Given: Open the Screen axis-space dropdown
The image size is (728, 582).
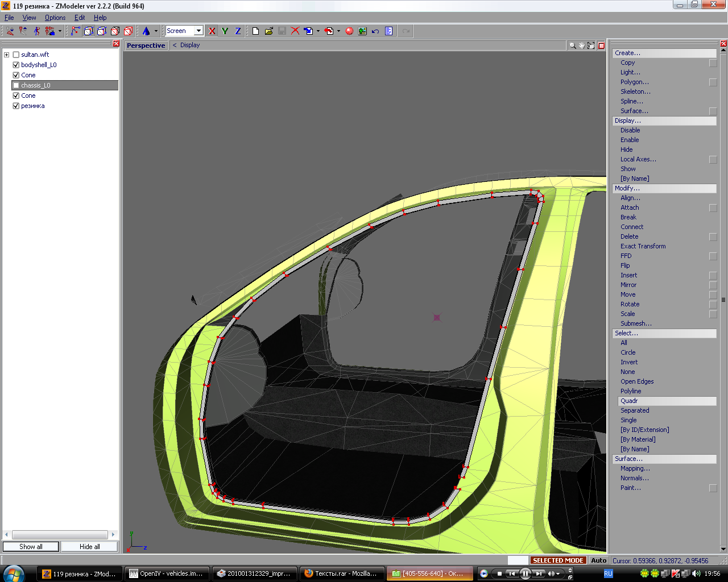Looking at the screenshot, I should (198, 31).
